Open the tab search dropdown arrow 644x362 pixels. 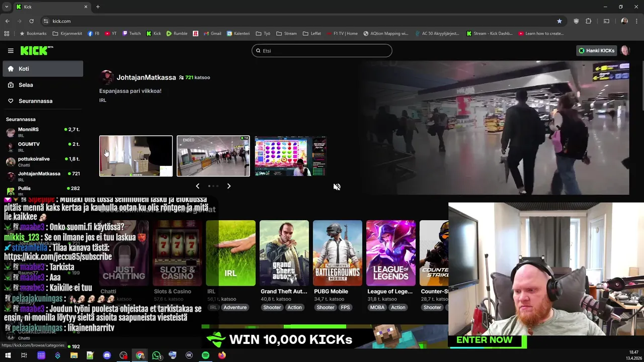pyautogui.click(x=7, y=7)
